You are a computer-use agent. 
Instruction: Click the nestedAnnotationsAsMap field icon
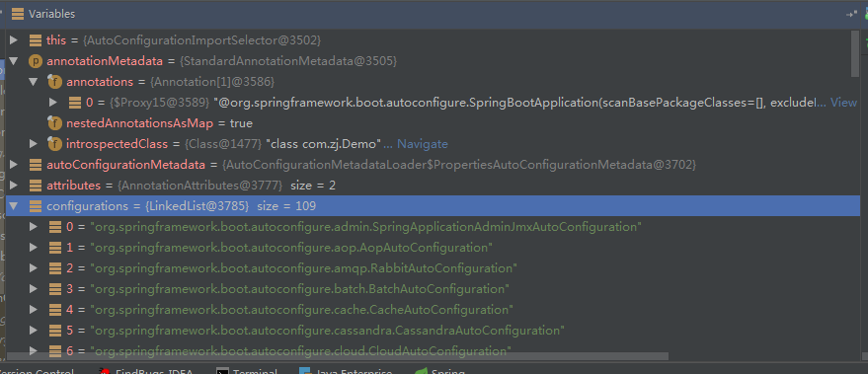tap(54, 122)
